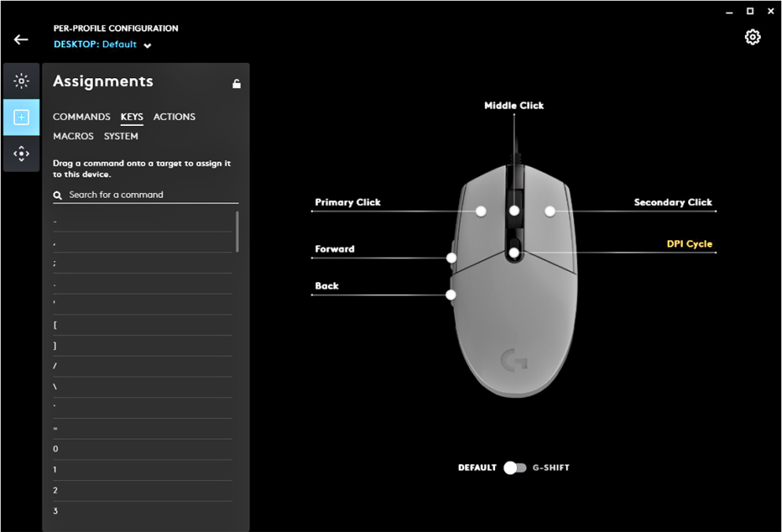782x532 pixels.
Task: Select the '=' key row
Action: click(x=143, y=429)
